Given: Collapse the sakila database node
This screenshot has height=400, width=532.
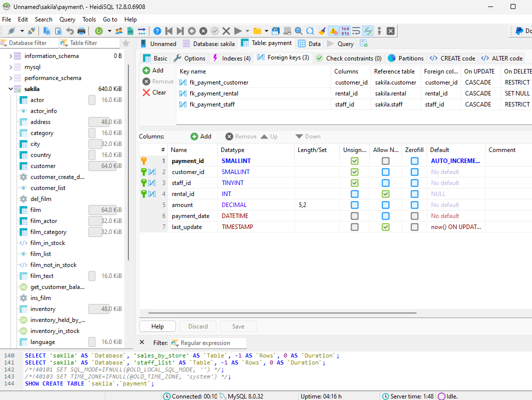Looking at the screenshot, I should tap(10, 89).
